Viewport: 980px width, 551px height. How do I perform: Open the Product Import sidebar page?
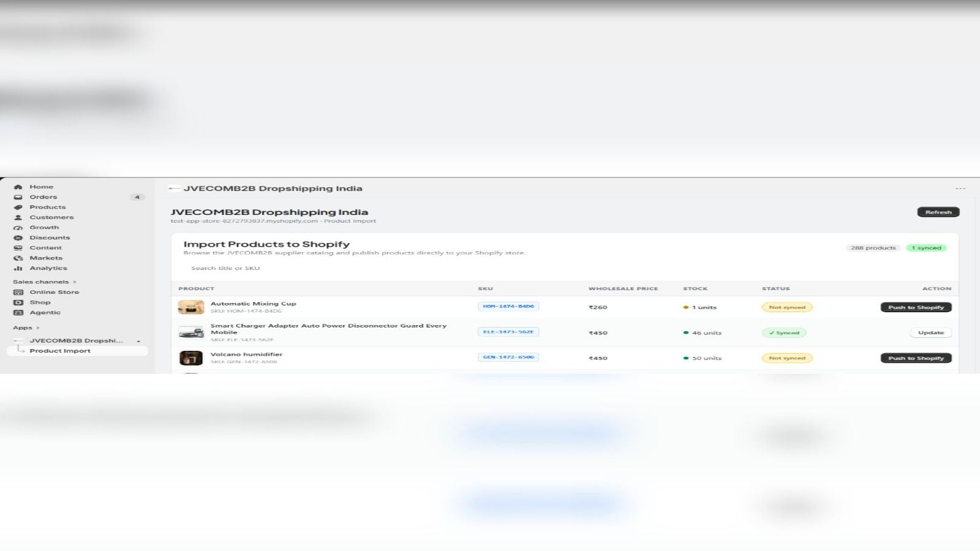pyautogui.click(x=77, y=351)
